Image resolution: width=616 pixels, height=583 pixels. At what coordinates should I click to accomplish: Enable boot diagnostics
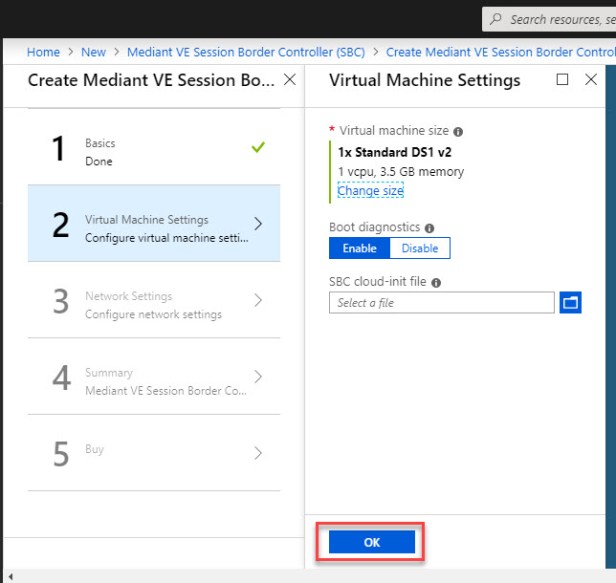click(x=359, y=248)
